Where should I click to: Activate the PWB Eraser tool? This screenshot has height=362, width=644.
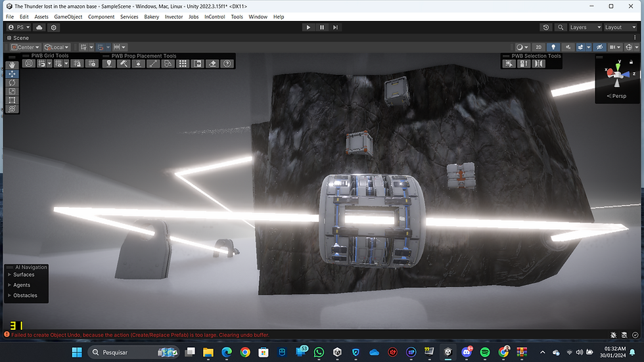212,64
